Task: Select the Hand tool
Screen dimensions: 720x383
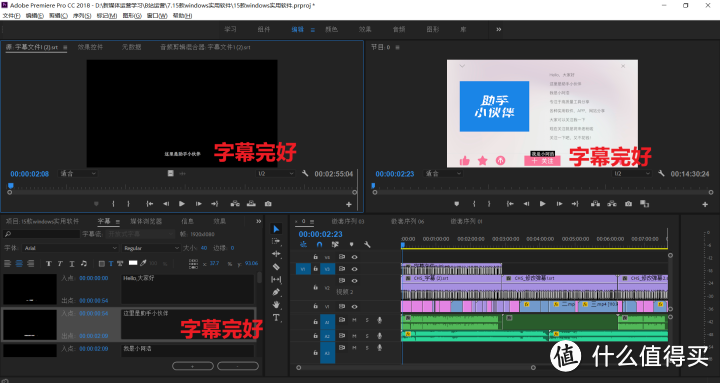Action: pos(276,304)
